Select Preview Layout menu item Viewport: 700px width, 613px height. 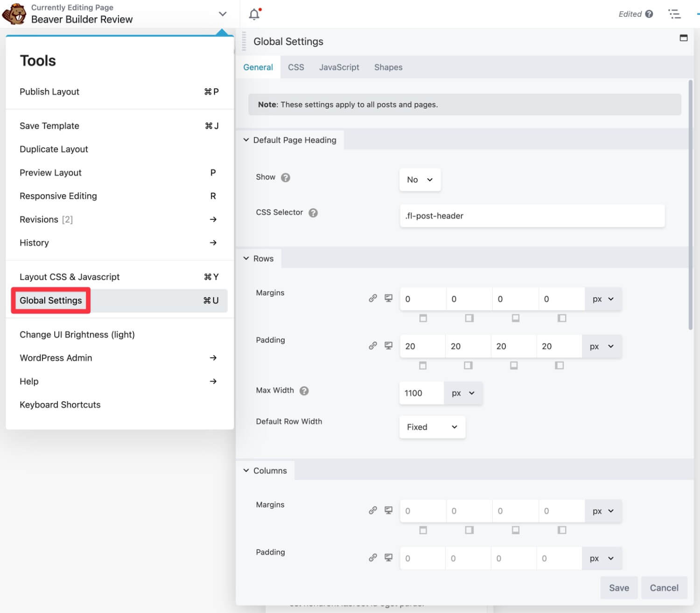119,173
